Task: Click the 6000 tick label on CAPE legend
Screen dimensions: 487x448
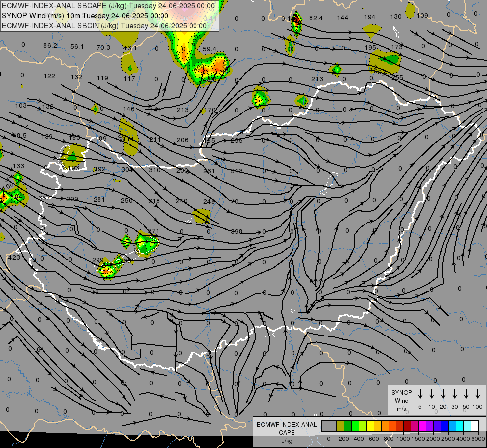Action: [x=478, y=439]
